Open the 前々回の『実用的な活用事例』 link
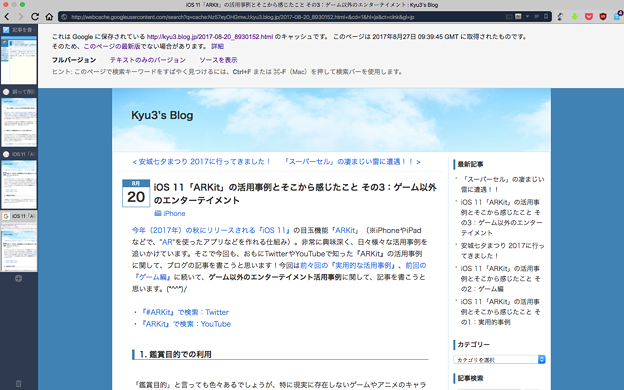The image size is (624, 390). [x=349, y=265]
